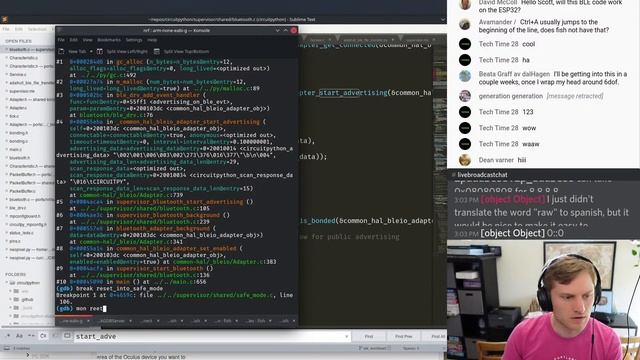Minimize the Konsole window
The height and width of the screenshot is (360, 640).
pos(278,30)
